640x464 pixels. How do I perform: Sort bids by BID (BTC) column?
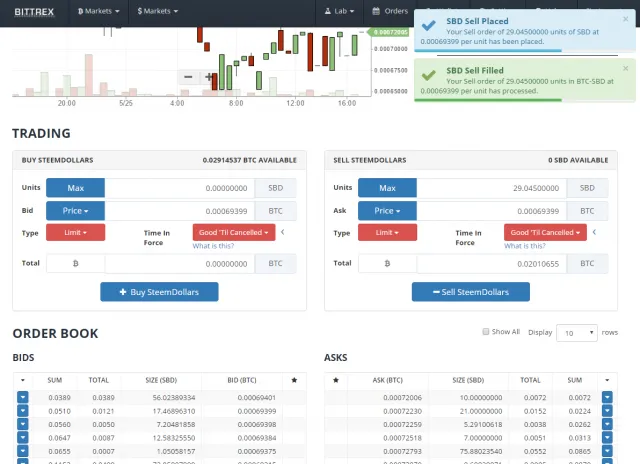[242, 380]
